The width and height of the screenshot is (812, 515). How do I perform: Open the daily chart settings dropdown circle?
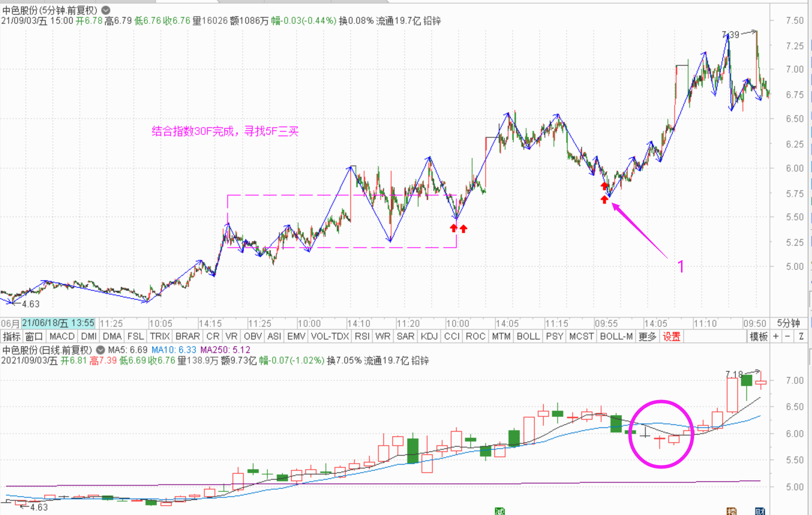(x=100, y=350)
